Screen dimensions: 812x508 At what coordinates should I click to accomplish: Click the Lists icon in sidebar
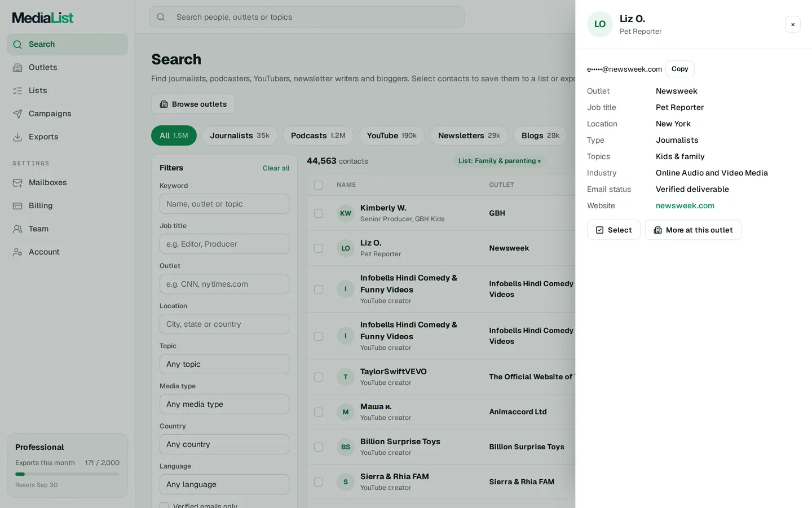point(17,91)
